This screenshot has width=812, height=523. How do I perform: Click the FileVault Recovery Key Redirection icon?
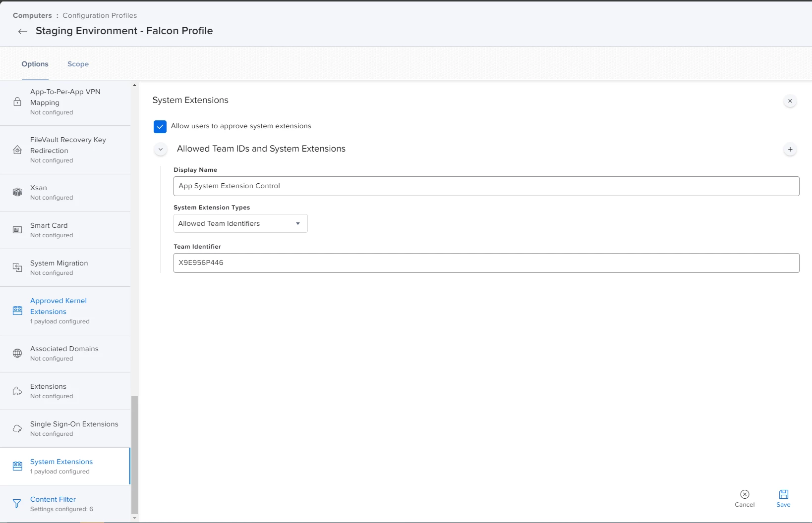[x=17, y=150]
